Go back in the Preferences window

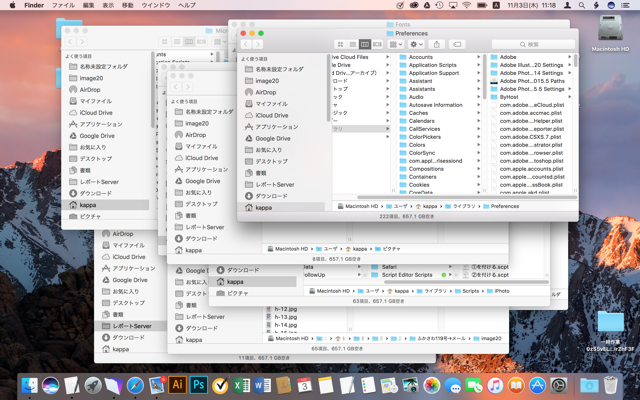(246, 44)
